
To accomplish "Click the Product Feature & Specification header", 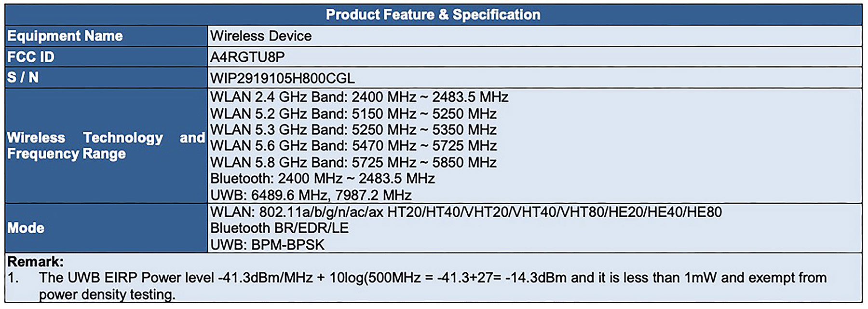I will point(433,14).
